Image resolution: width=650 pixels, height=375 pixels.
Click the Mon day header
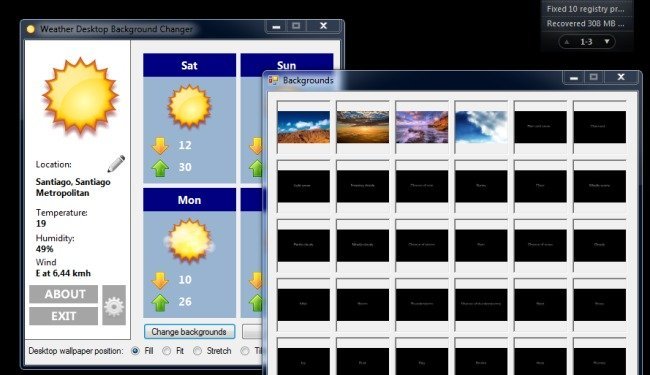tap(189, 200)
